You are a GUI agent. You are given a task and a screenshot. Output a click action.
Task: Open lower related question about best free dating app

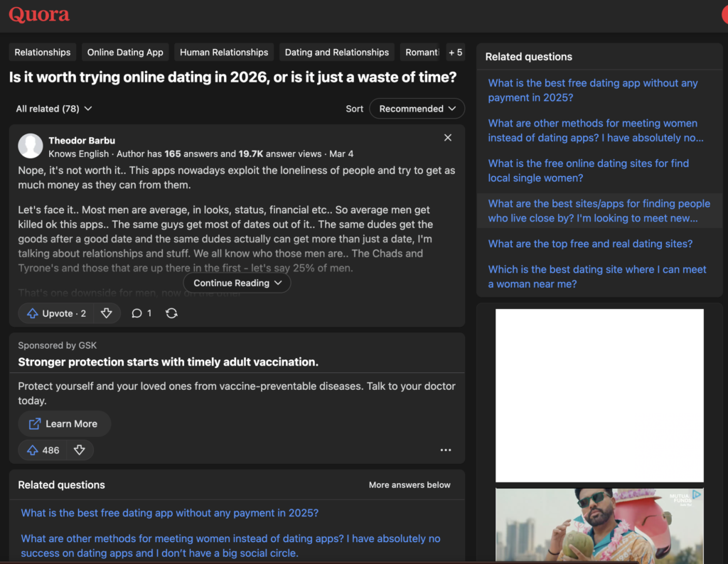pyautogui.click(x=169, y=513)
